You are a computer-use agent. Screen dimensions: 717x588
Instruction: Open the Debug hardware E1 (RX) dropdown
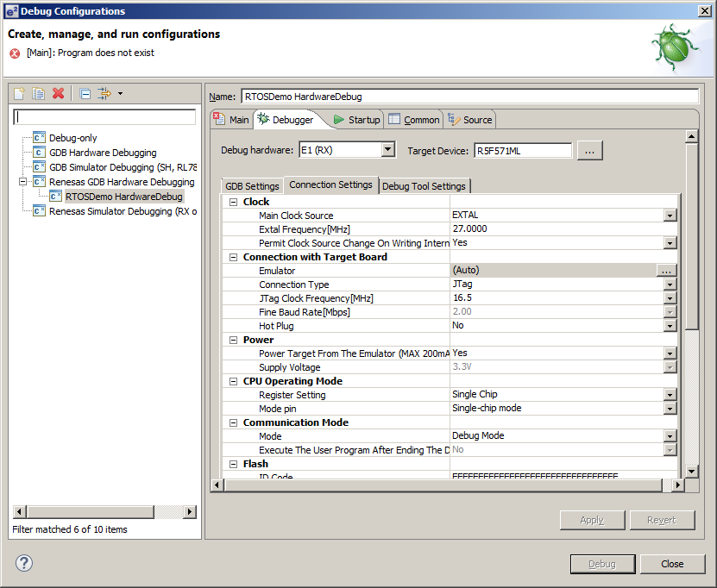[x=387, y=150]
